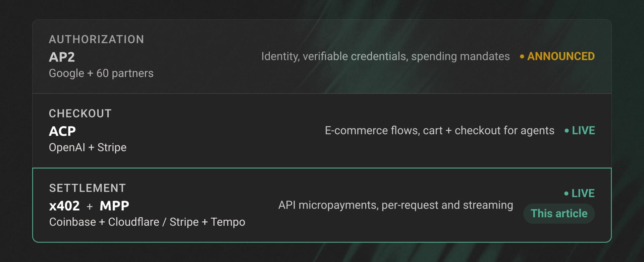Image resolution: width=644 pixels, height=262 pixels.
Task: Click the LIVE badge in Checkout row
Action: coord(583,131)
